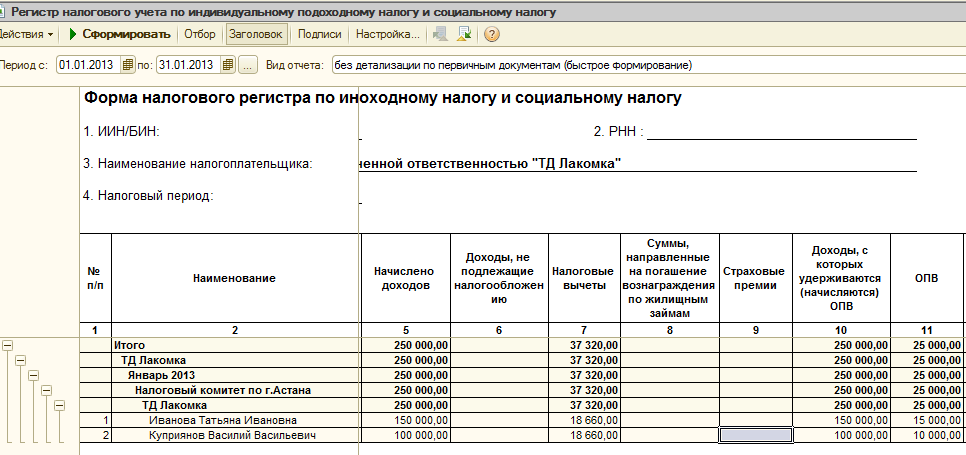966x455 pixels.
Task: Click the greyed-out restore settings toolbar icon
Action: tap(440, 34)
